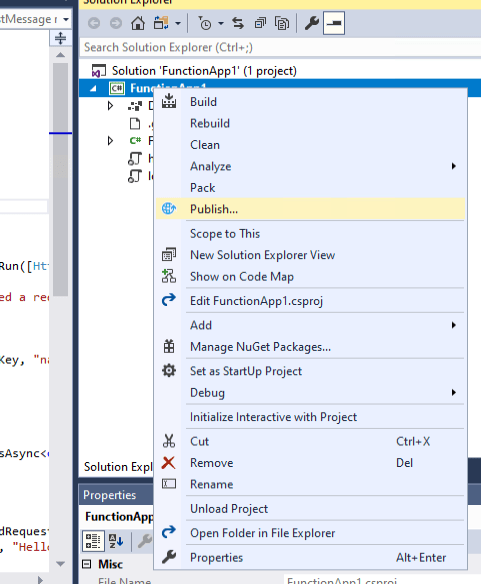Viewport: 481px width, 584px height.
Task: Click the StartUp Project gear icon
Action: click(169, 371)
